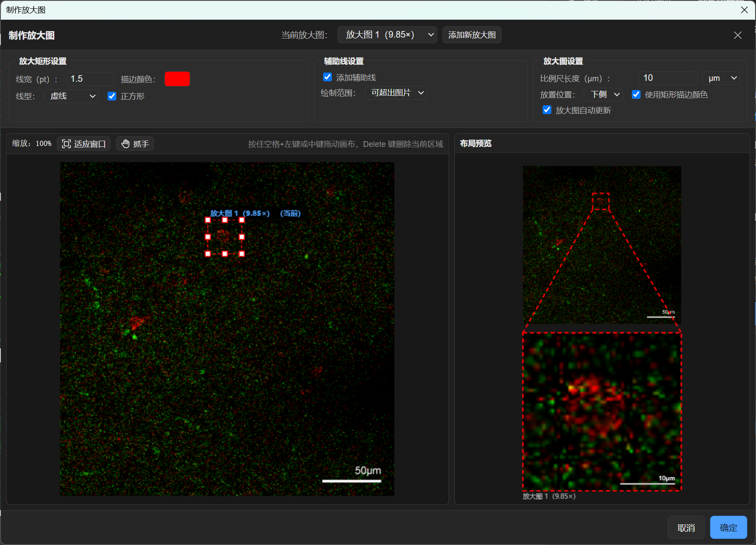Click the 50μm scale bar label on canvas
This screenshot has width=756, height=545.
pos(368,471)
